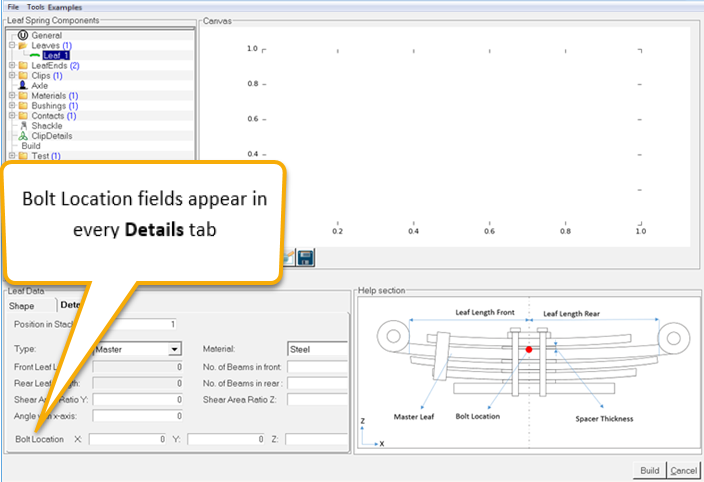Expand the Clips tree node
This screenshot has width=704, height=482.
pos(12,75)
